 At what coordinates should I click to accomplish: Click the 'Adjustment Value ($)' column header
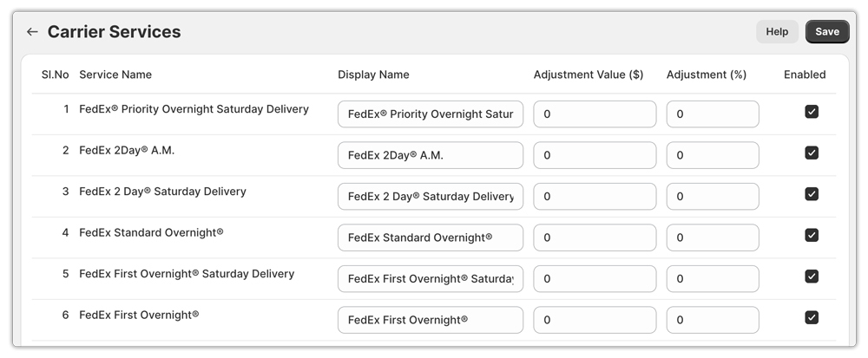point(589,75)
